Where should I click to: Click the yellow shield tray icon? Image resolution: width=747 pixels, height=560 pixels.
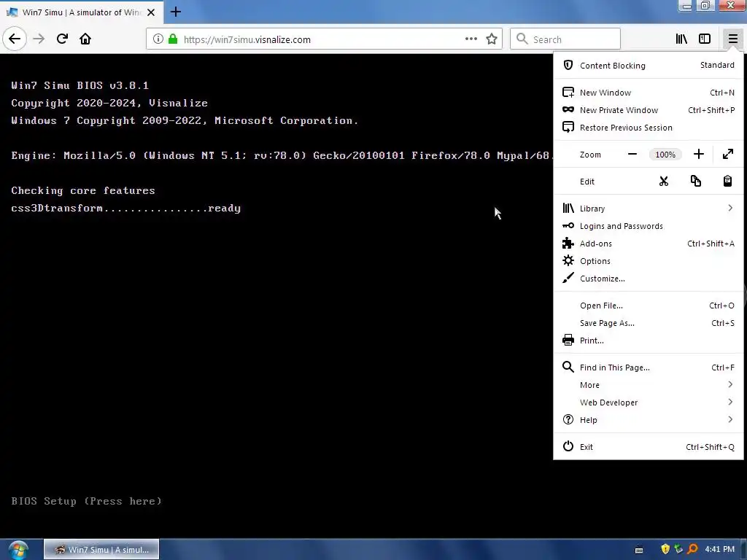pyautogui.click(x=665, y=549)
